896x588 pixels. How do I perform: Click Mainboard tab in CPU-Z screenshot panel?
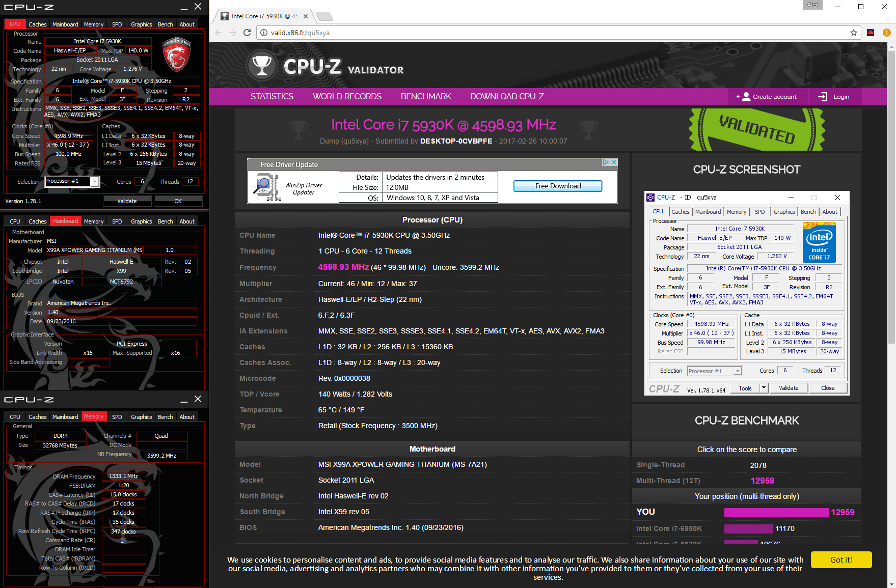[x=708, y=212]
